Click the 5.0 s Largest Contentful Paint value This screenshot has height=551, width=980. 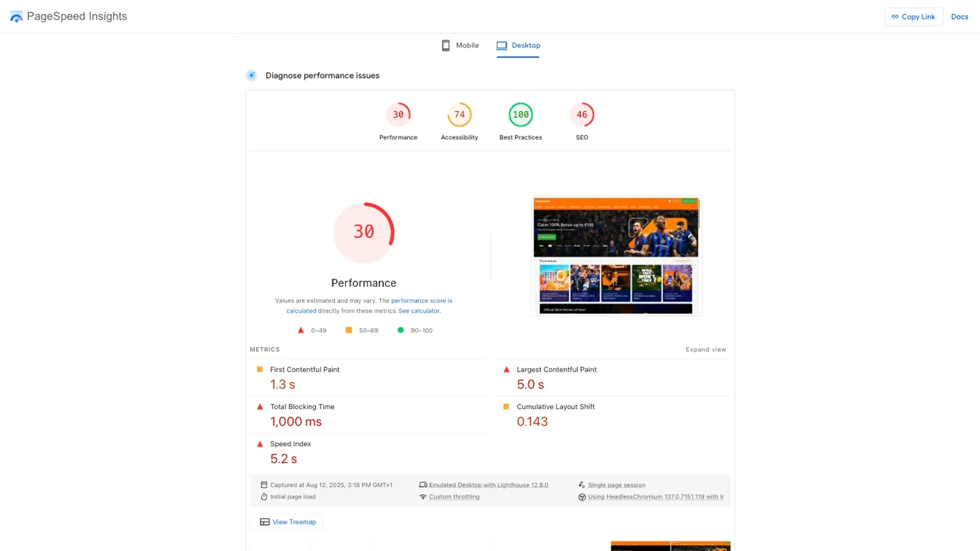coord(530,384)
